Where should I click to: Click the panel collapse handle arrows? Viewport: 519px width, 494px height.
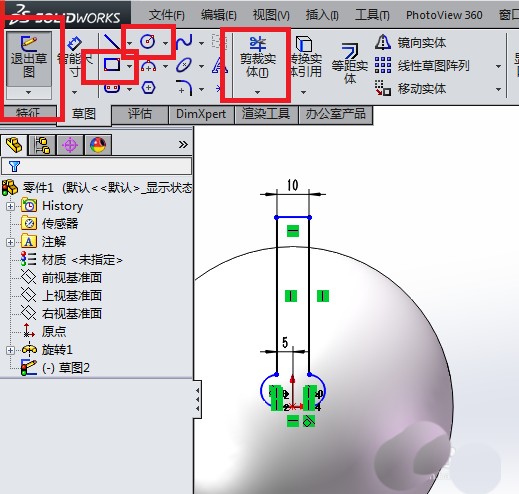(198, 399)
